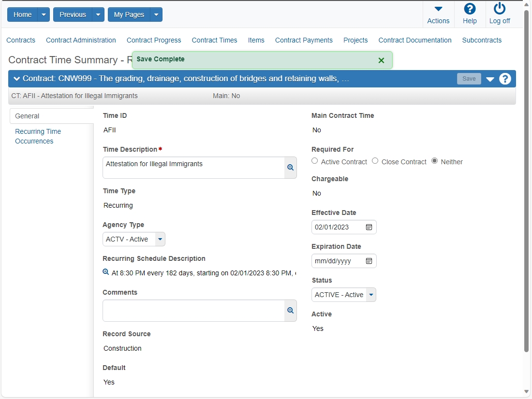Image resolution: width=532 pixels, height=399 pixels.
Task: Click the 'At 8:30 PM every 182 days' text
Action: pyautogui.click(x=204, y=273)
